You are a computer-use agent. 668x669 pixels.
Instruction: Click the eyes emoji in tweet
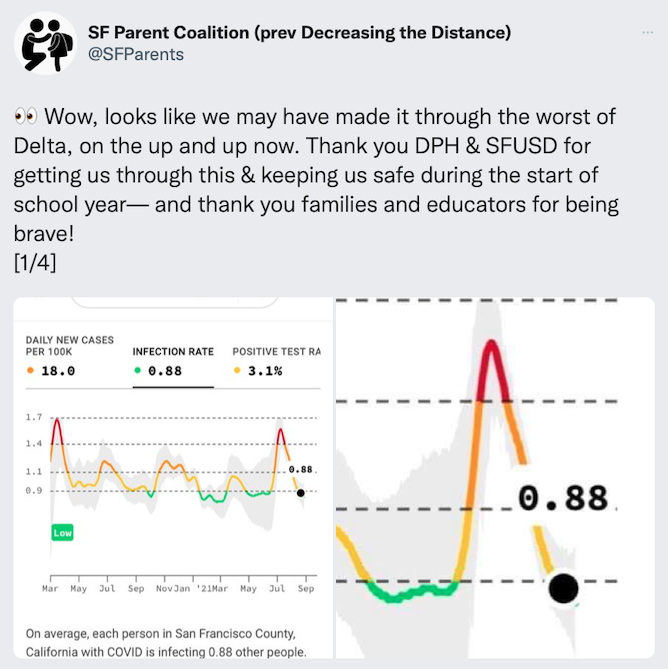click(x=25, y=116)
